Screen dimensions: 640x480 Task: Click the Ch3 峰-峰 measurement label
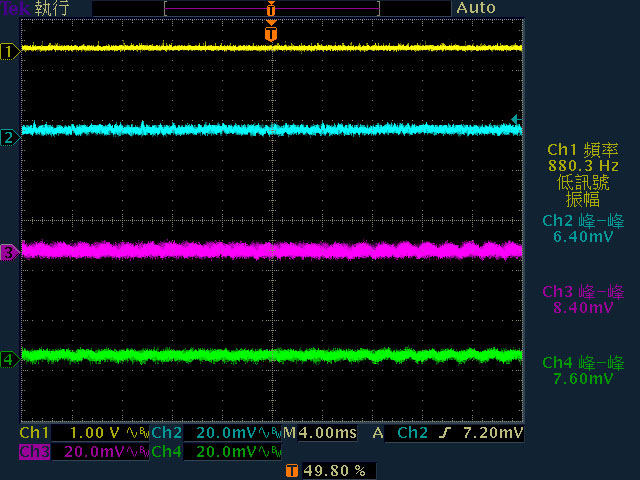(x=583, y=292)
